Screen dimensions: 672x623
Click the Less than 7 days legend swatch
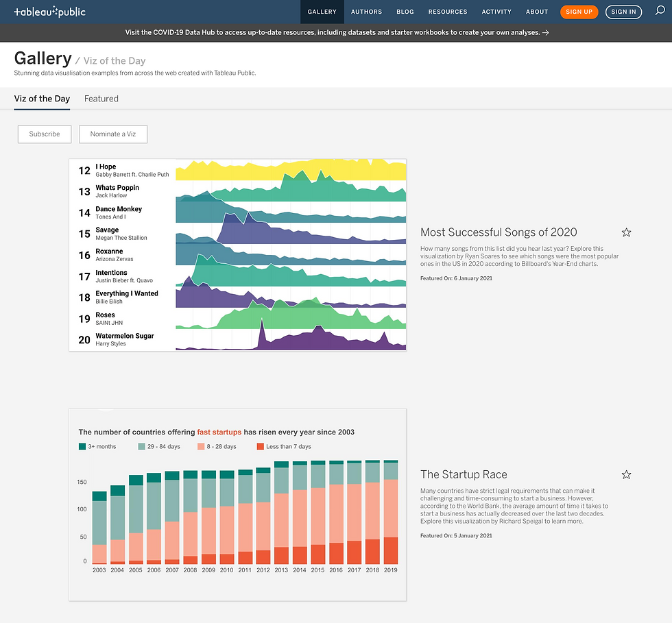click(260, 446)
